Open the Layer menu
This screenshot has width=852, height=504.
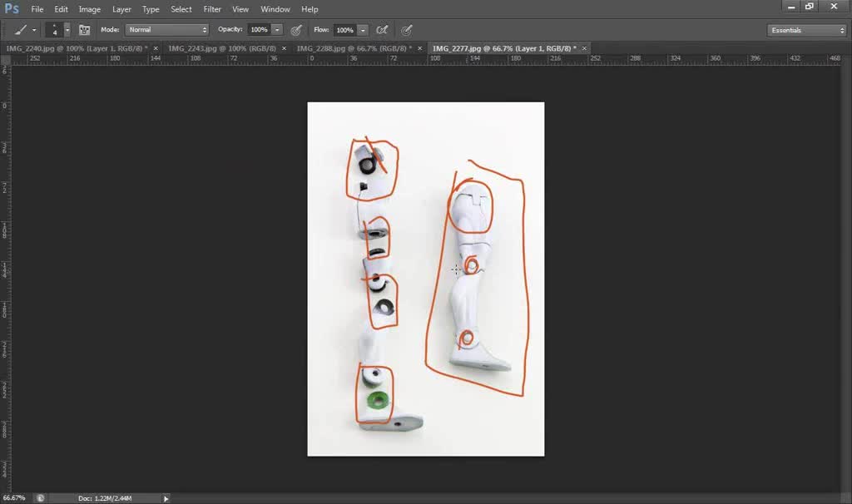(121, 9)
